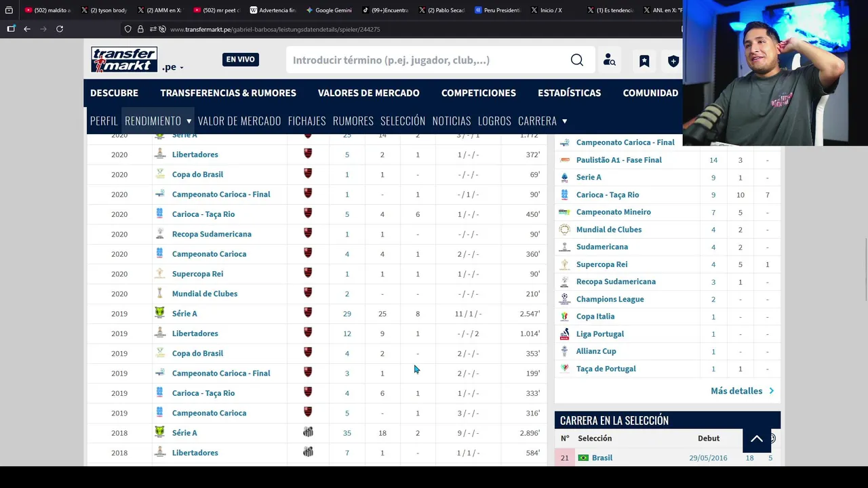The width and height of the screenshot is (868, 488).
Task: Click 29 appearances in 2019 Série A row
Action: pos(347,314)
